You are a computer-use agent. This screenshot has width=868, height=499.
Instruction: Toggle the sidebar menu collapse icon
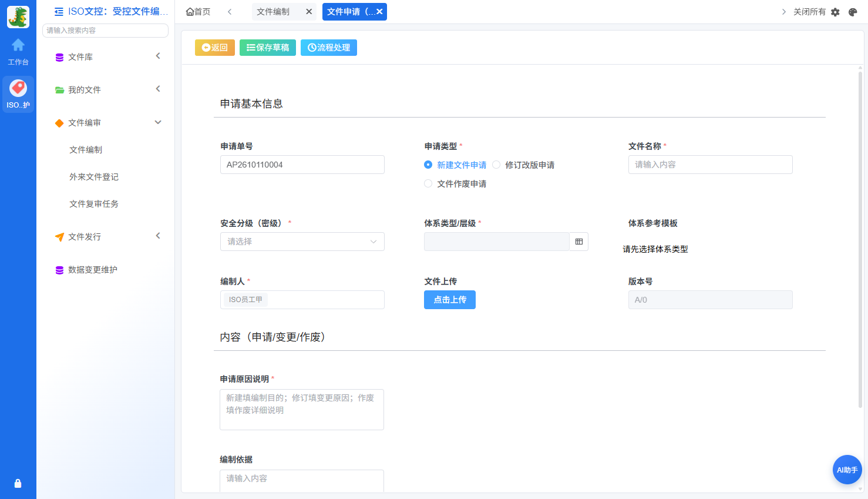[59, 12]
